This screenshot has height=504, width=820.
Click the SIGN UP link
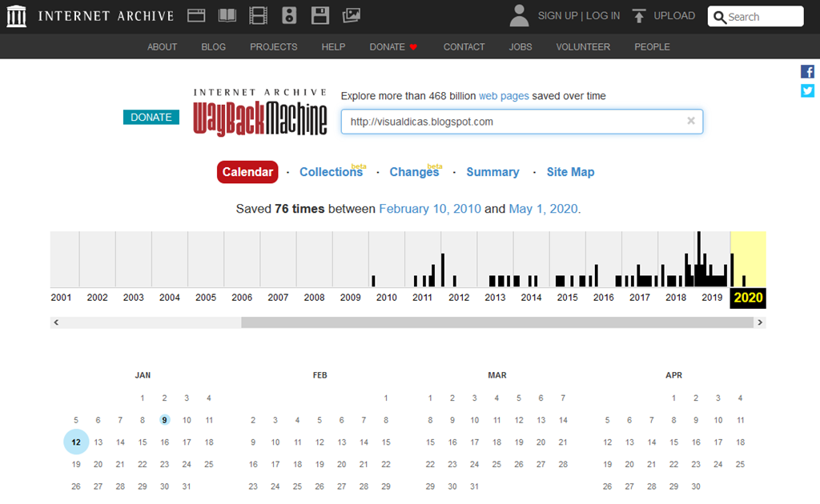(557, 16)
